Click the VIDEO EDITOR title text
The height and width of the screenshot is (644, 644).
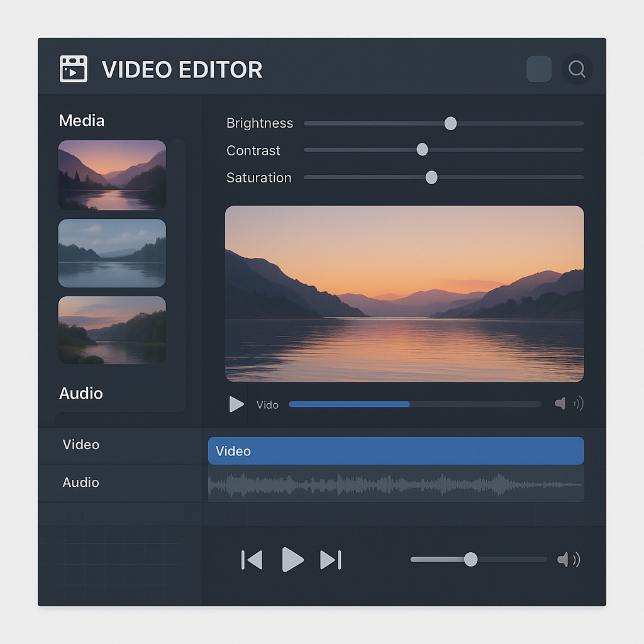pyautogui.click(x=182, y=69)
